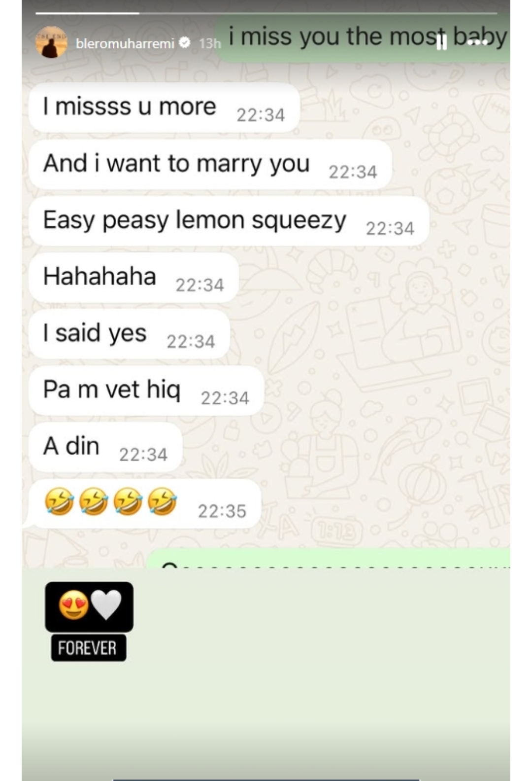Image resolution: width=532 pixels, height=781 pixels.
Task: Click the last laughing emoji in the message
Action: [163, 502]
